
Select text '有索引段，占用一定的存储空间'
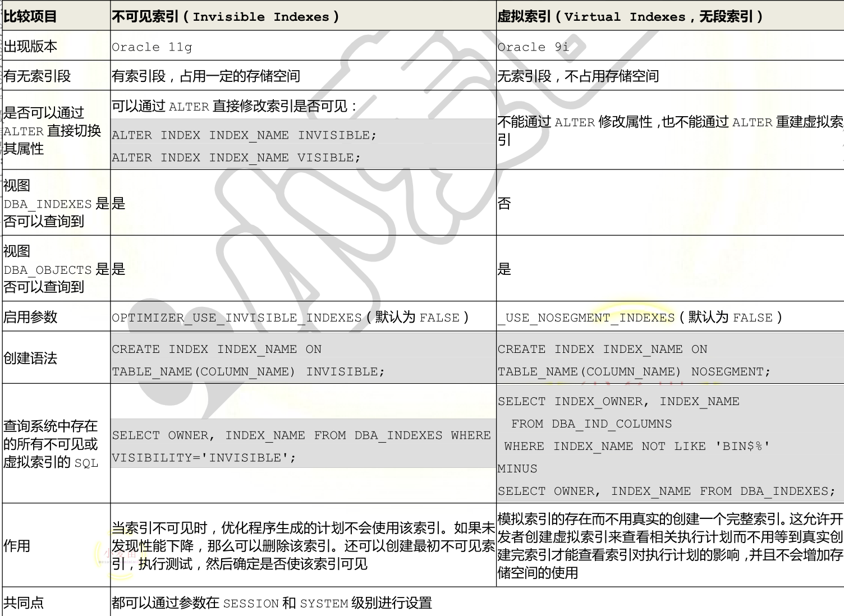pyautogui.click(x=206, y=76)
